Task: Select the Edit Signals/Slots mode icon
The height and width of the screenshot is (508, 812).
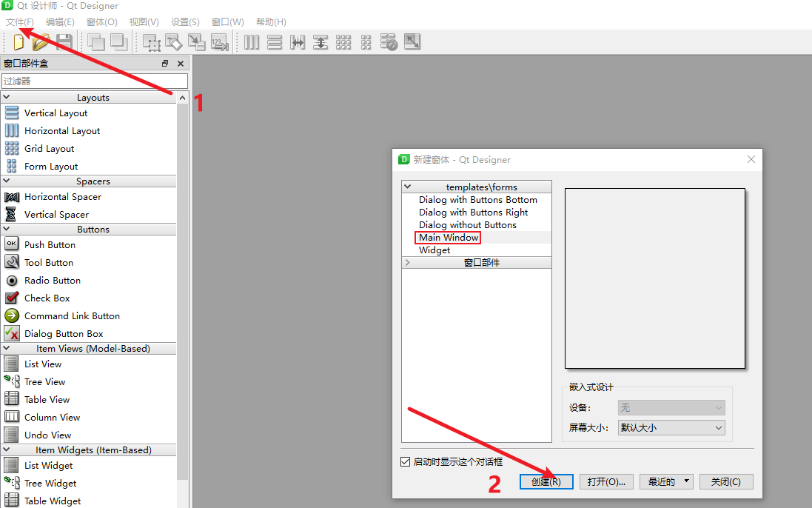Action: (x=173, y=42)
